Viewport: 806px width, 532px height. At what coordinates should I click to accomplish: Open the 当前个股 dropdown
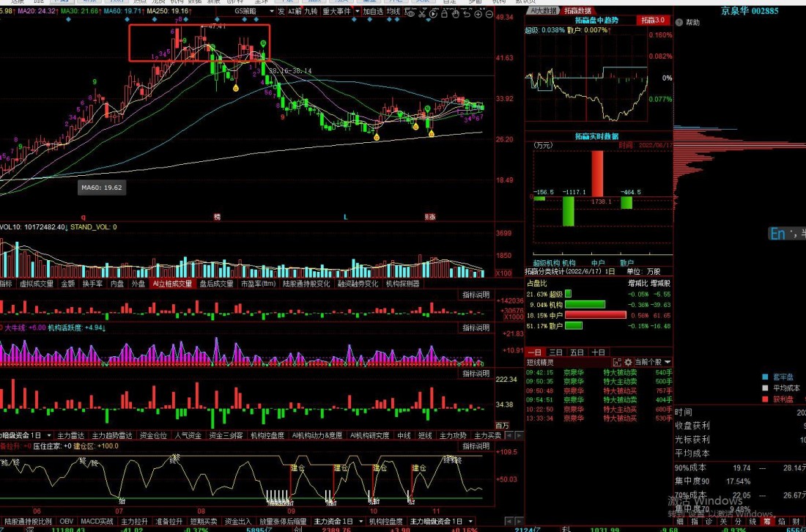(x=653, y=363)
